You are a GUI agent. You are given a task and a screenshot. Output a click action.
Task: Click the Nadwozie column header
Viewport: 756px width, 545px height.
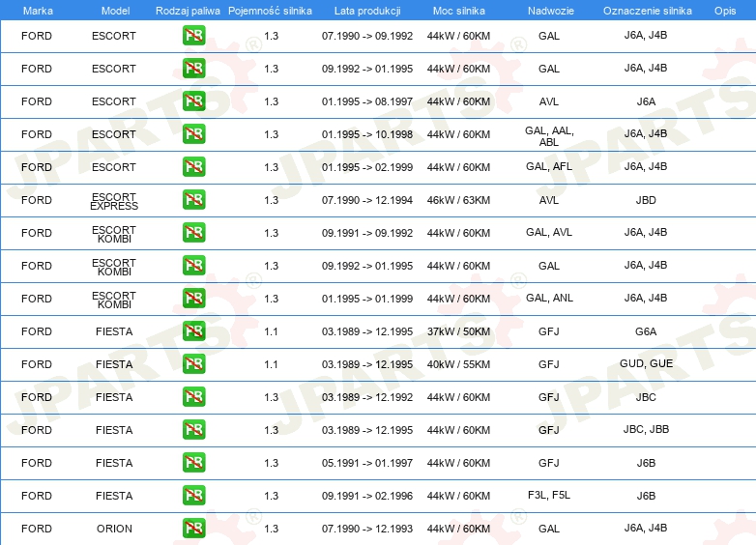(551, 11)
